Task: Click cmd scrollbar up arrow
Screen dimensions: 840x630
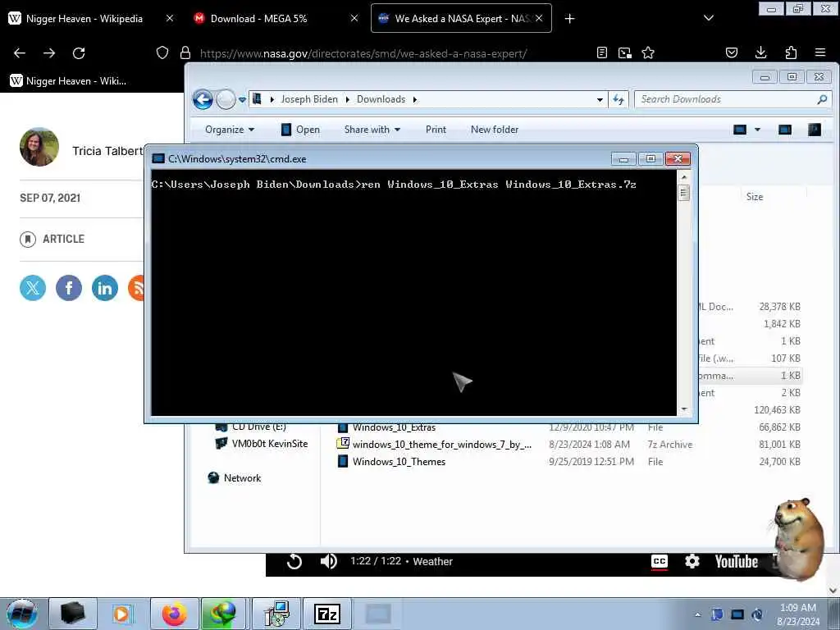Action: [x=683, y=176]
